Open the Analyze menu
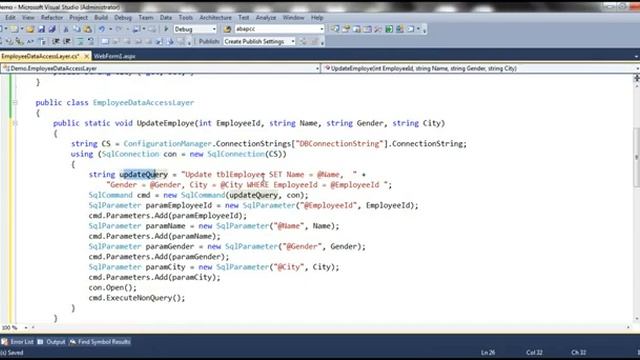Image resolution: width=640 pixels, height=360 pixels. pos(266,18)
